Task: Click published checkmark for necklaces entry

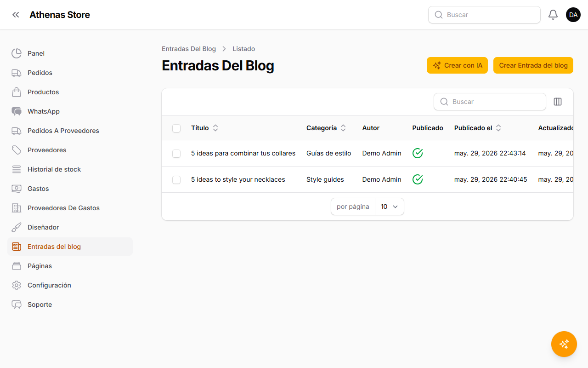Action: click(418, 179)
